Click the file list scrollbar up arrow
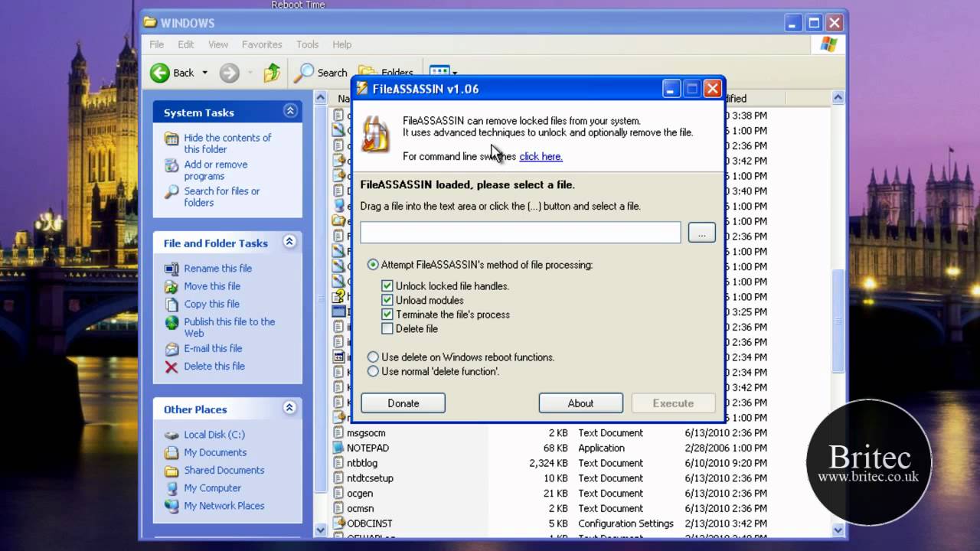This screenshot has width=980, height=551. 838,98
